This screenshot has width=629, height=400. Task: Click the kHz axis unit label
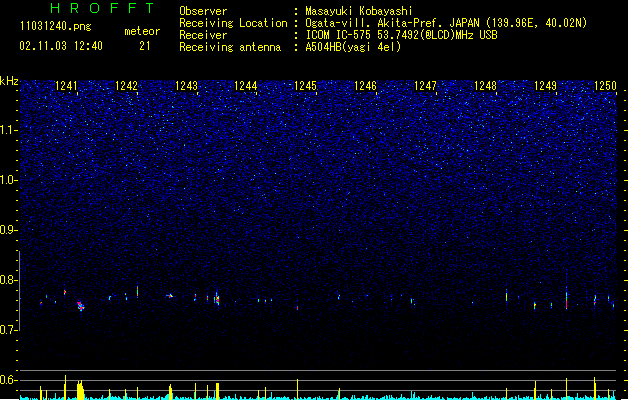pyautogui.click(x=9, y=81)
